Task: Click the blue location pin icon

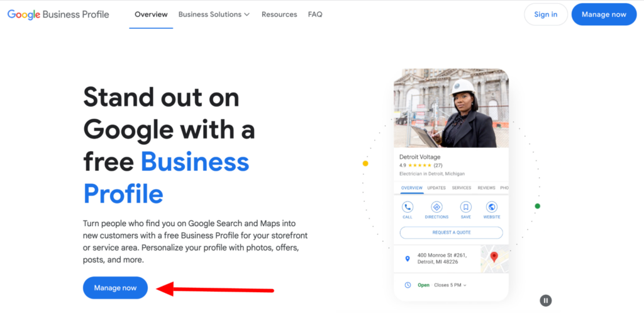Action: (408, 259)
